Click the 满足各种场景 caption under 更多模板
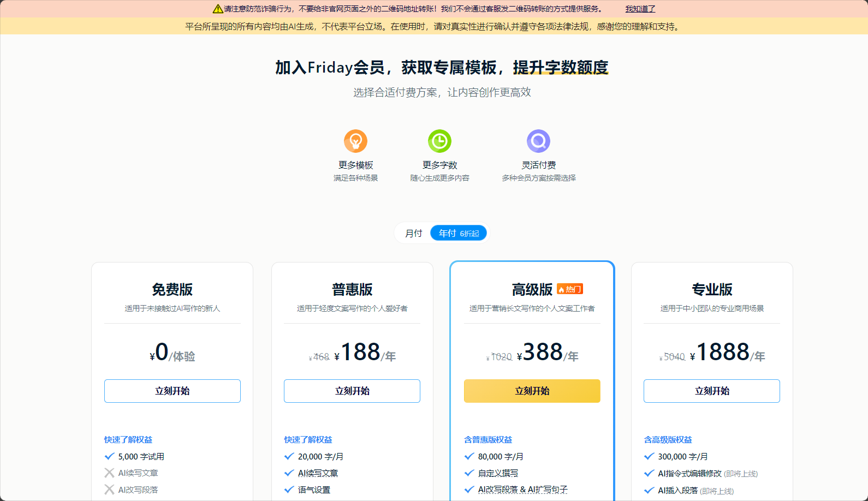 [x=355, y=178]
